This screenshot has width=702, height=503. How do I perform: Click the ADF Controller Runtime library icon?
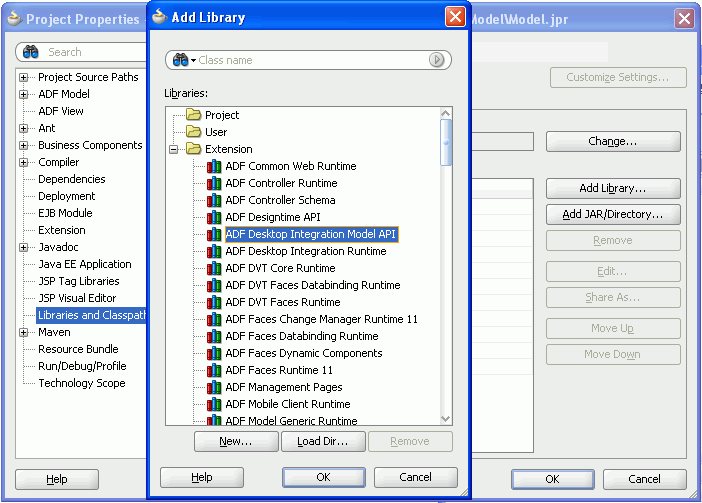214,183
